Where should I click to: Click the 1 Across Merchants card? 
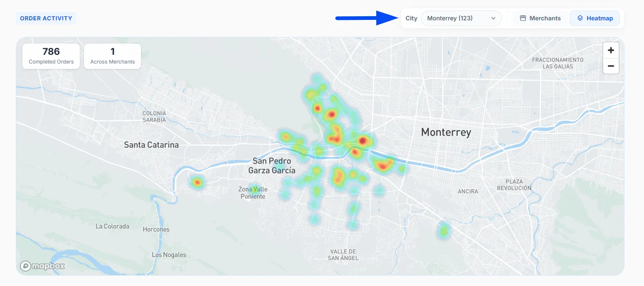[112, 56]
